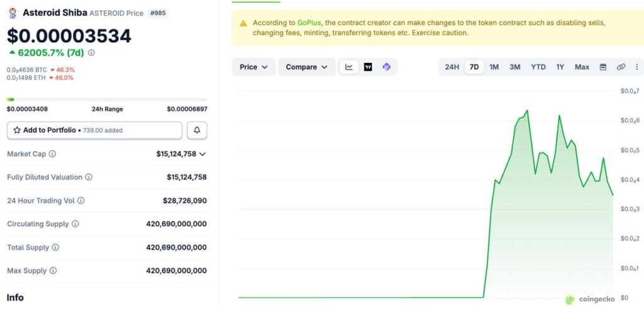Select the 24H time range tab
644x309 pixels.
click(452, 67)
